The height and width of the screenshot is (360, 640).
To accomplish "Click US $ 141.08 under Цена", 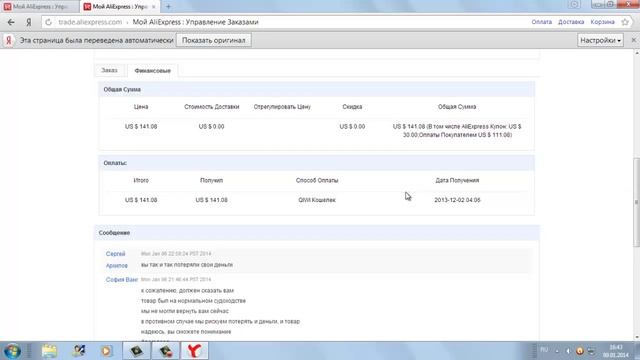I will point(141,127).
